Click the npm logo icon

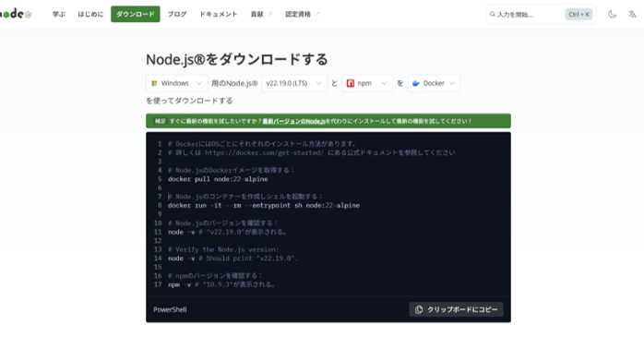351,83
